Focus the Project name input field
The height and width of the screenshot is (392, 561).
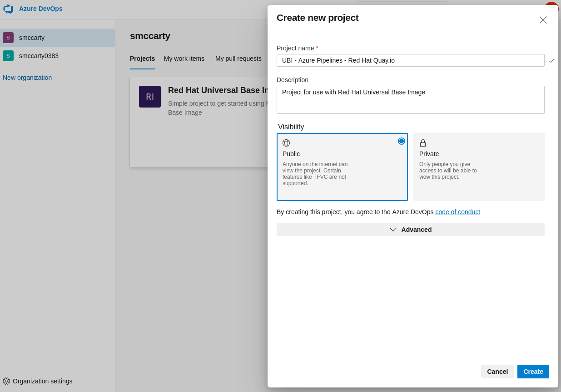(x=410, y=60)
